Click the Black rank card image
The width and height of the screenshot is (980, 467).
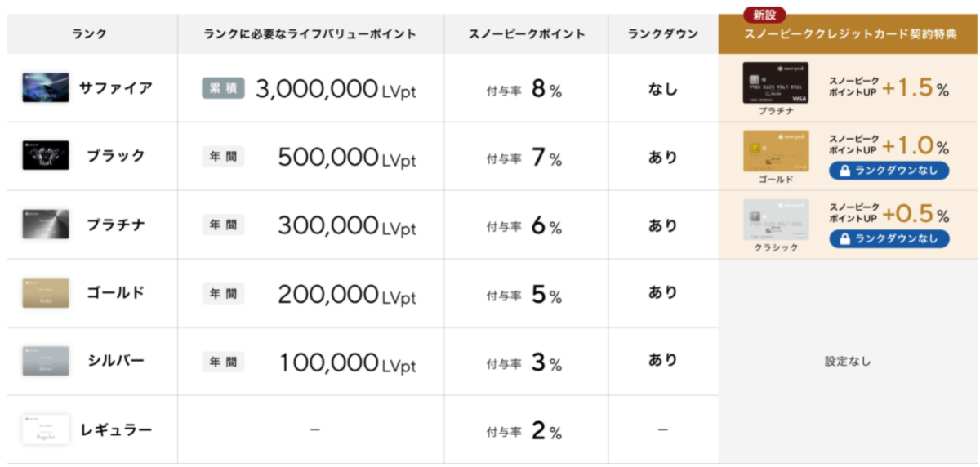click(46, 155)
